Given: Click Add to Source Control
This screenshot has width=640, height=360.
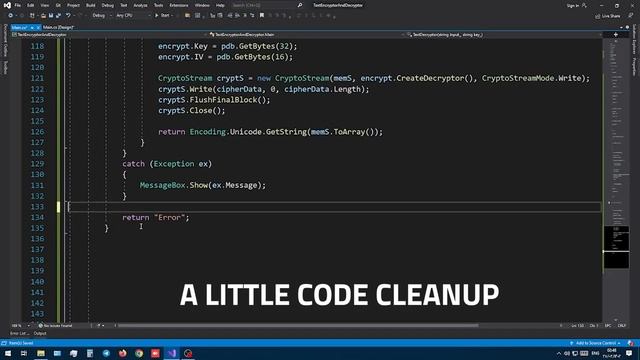Looking at the screenshot, I should [595, 343].
